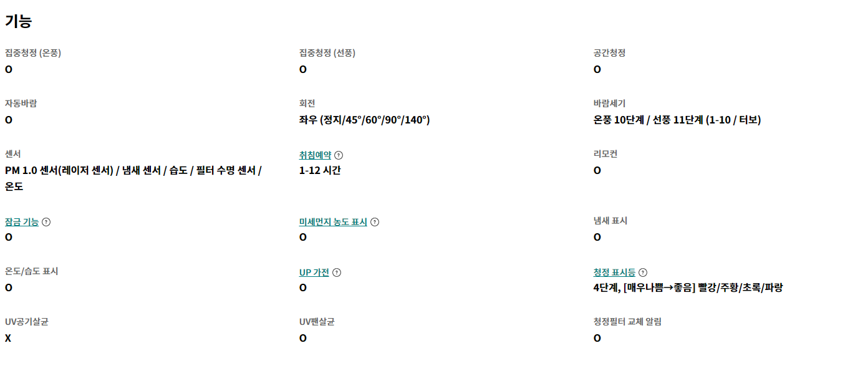Click the 회전 rotation angles value text

[364, 120]
